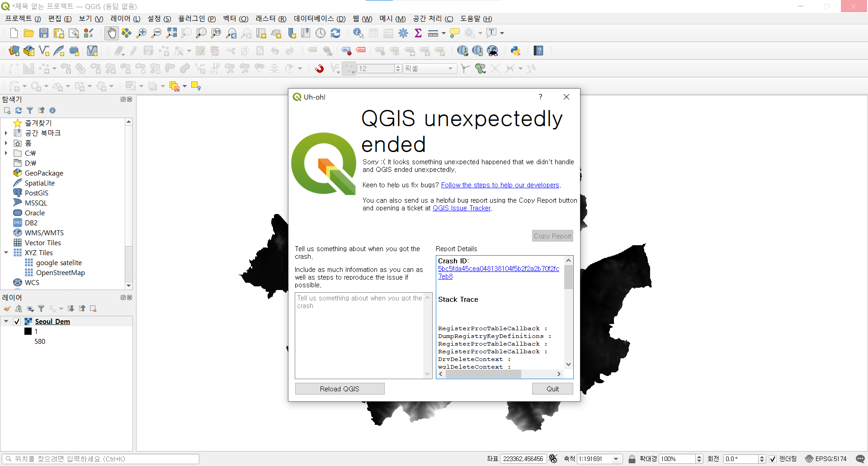Select the google satelite XYZ tile entry

click(59, 262)
